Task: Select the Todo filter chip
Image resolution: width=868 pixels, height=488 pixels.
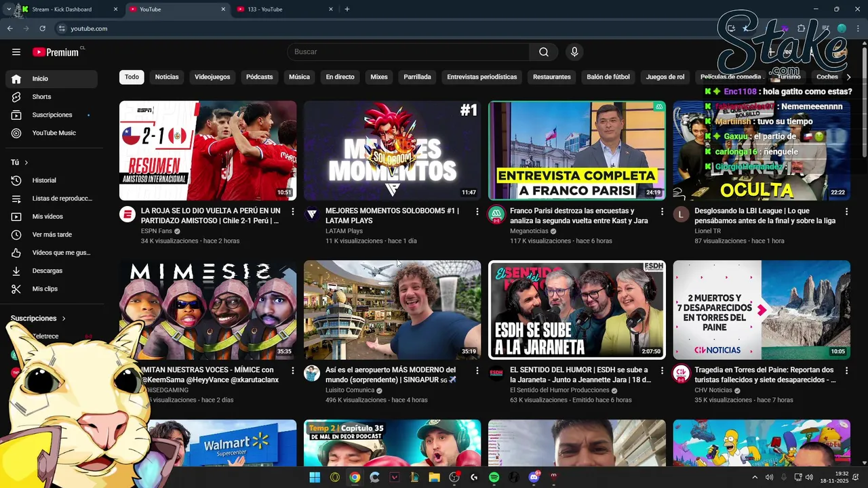Action: tap(132, 77)
